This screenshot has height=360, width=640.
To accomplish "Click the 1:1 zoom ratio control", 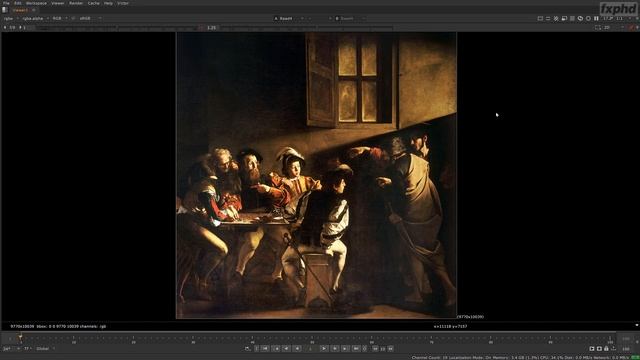I will tap(620, 18).
